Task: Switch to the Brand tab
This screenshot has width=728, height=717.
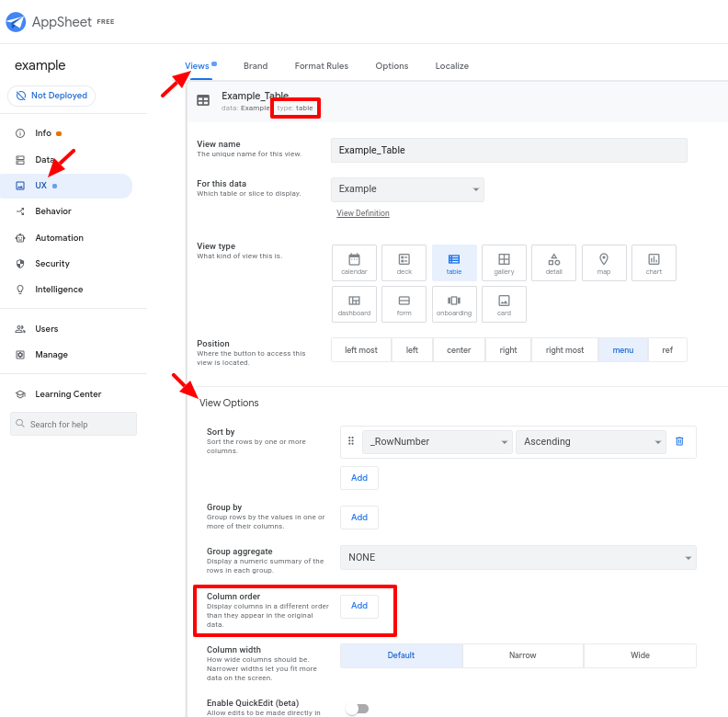Action: click(256, 66)
